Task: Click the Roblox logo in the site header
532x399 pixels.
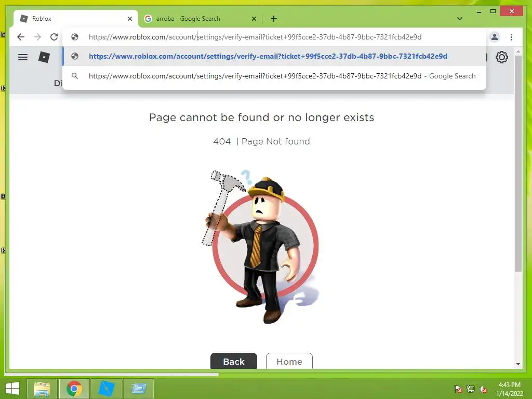Action: click(x=44, y=57)
